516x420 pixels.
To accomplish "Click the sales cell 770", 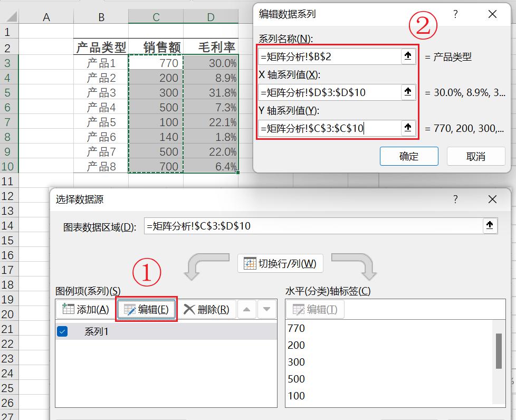I will (156, 63).
